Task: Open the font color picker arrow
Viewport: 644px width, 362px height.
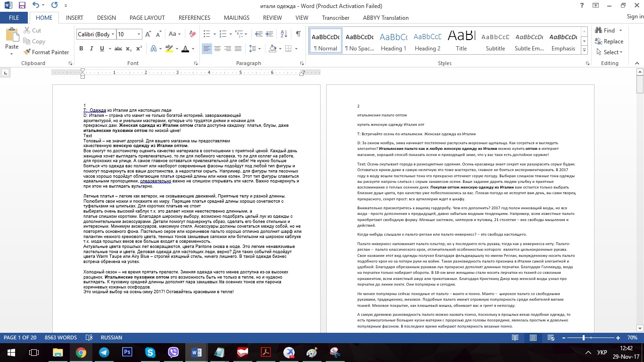Action: pos(194,49)
